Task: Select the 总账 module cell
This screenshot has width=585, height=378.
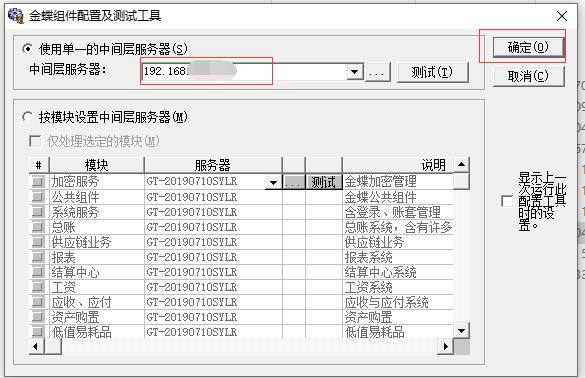Action: point(97,227)
